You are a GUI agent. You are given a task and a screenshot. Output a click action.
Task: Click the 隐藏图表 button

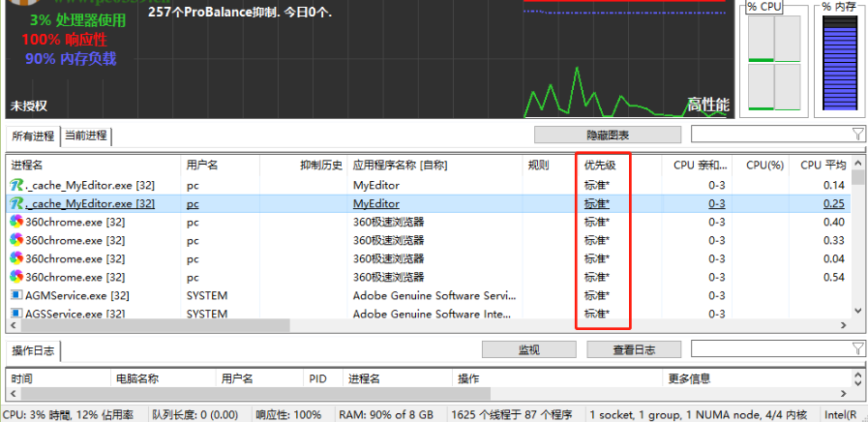[608, 135]
